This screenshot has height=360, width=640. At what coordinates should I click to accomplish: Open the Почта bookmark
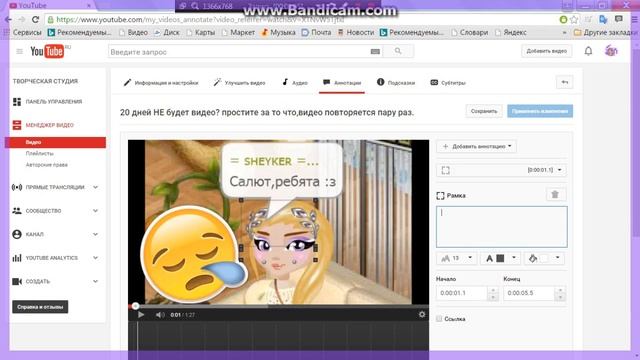(317, 32)
